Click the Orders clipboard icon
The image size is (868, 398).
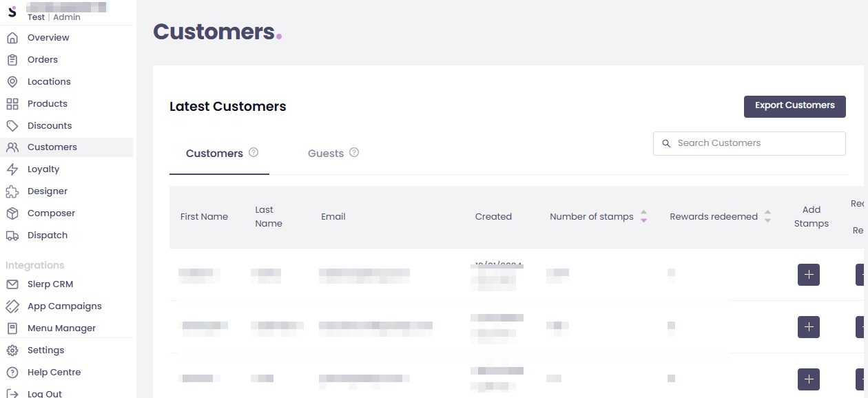pos(12,60)
